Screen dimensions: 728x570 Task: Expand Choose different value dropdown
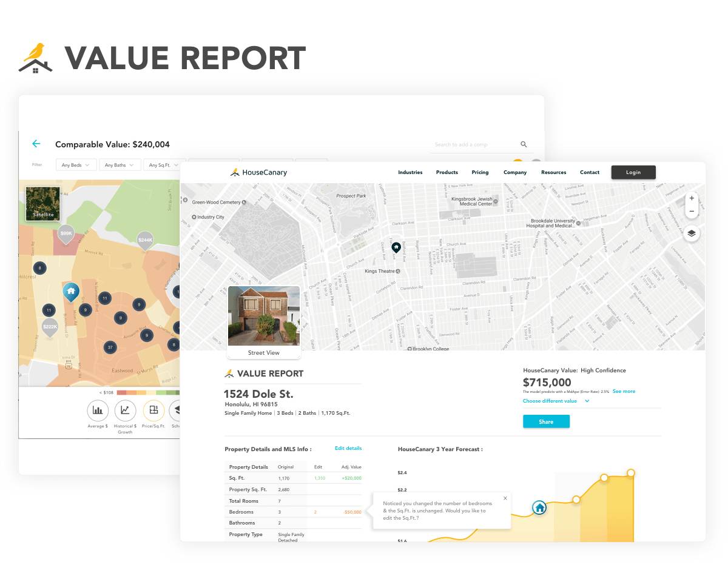pos(556,401)
